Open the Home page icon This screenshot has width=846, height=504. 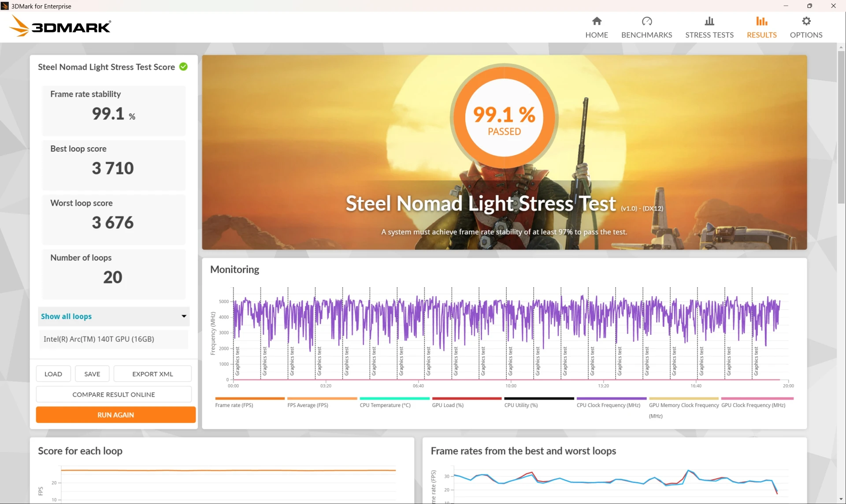point(597,21)
